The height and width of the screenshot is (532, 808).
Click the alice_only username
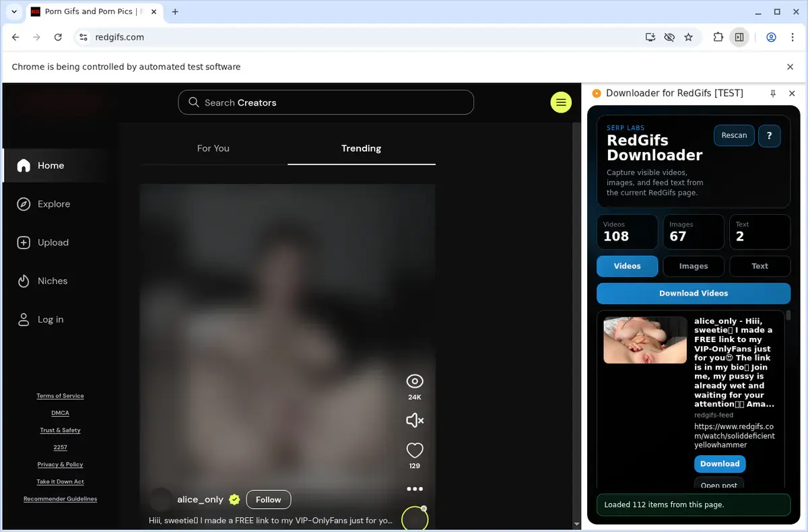coord(200,499)
